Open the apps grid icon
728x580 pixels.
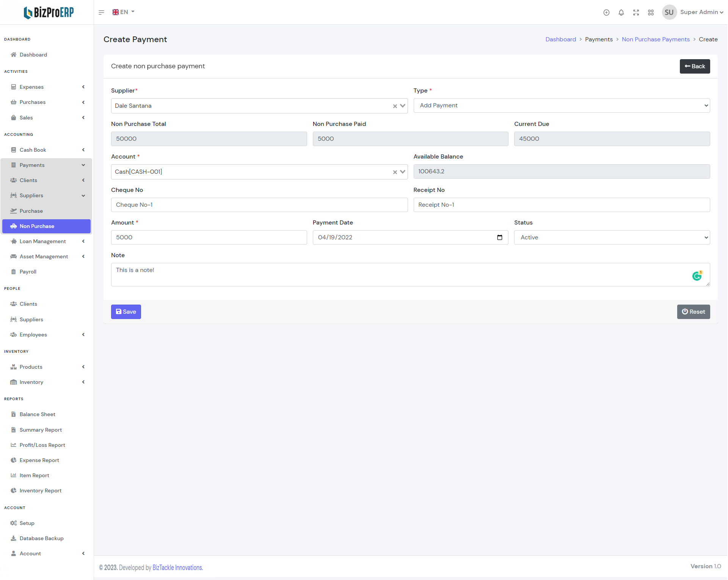651,13
